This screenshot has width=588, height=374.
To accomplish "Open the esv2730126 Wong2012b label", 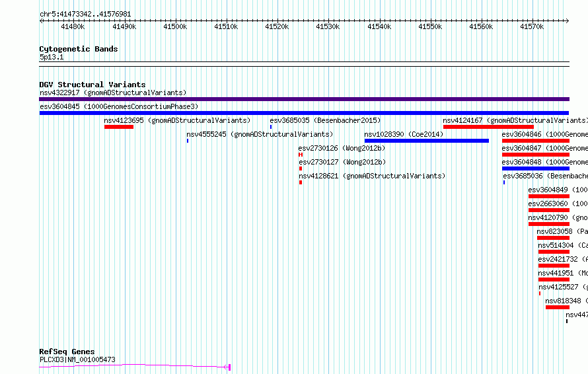I will pos(342,148).
